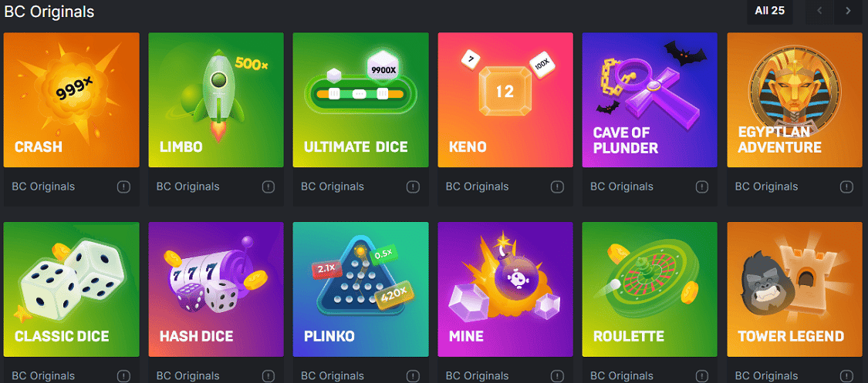This screenshot has width=868, height=383.
Task: Launch the Limbo rocket game
Action: click(216, 100)
